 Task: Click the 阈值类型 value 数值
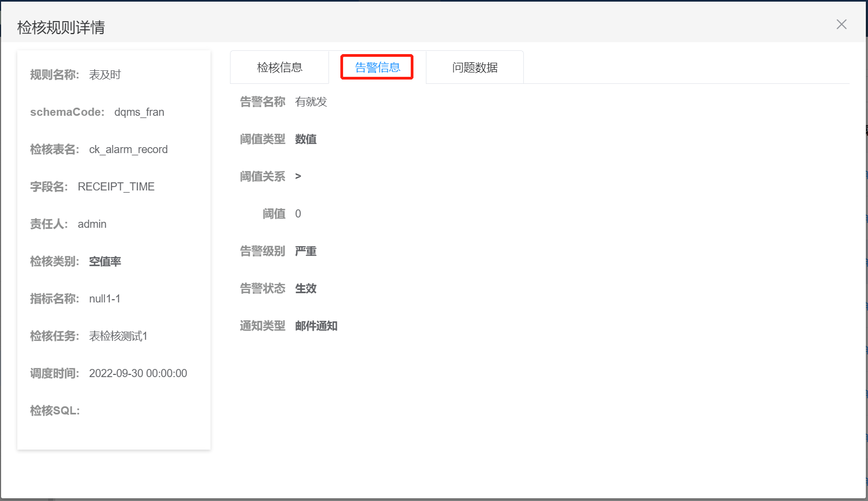(306, 139)
